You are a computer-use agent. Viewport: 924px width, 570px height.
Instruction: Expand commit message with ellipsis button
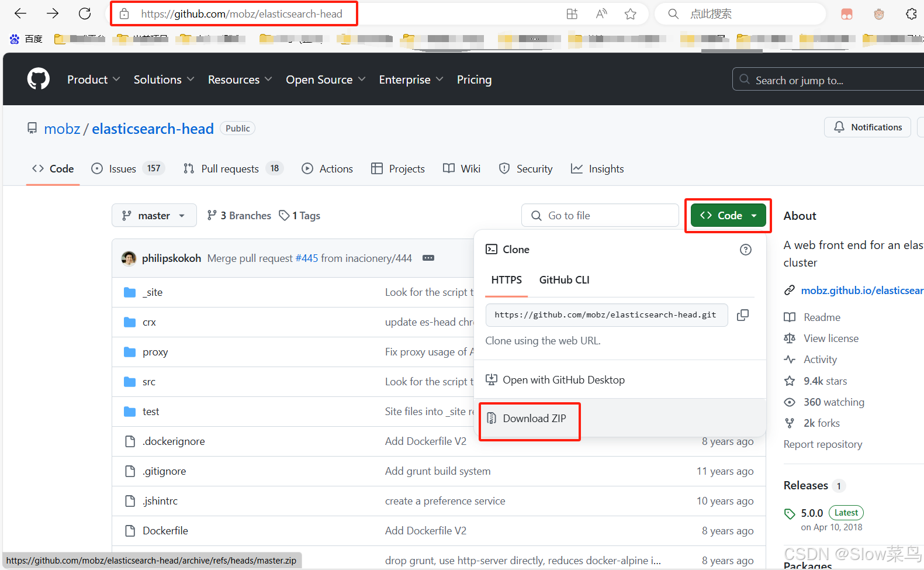coord(428,258)
